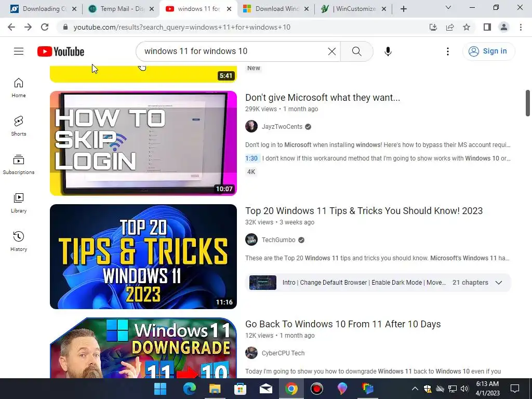Click the YouTube logo

61,51
